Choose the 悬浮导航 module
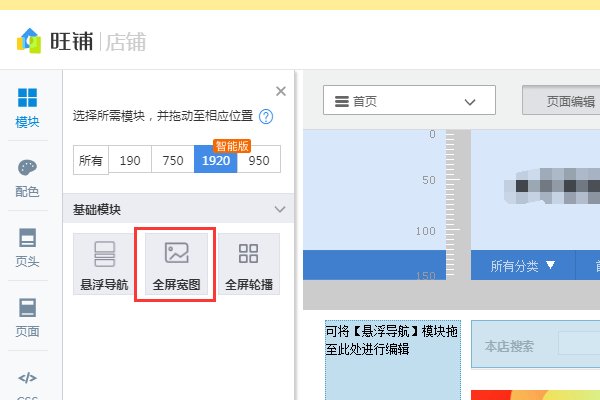The height and width of the screenshot is (400, 600). coord(104,264)
